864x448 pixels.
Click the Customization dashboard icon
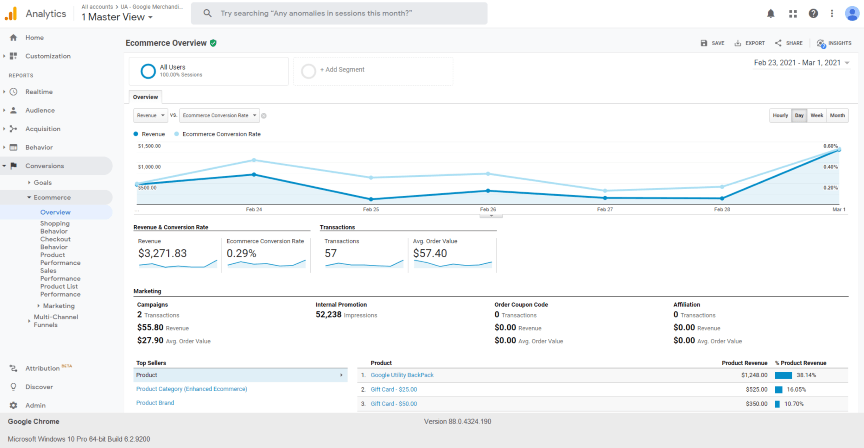click(x=13, y=56)
